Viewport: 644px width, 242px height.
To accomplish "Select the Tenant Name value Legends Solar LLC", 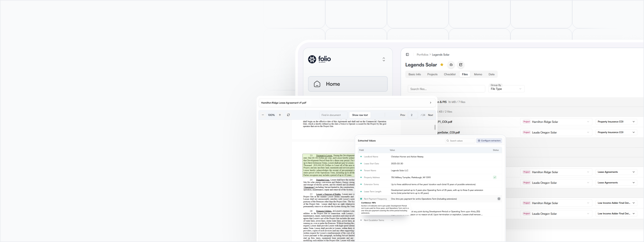I will point(399,170).
